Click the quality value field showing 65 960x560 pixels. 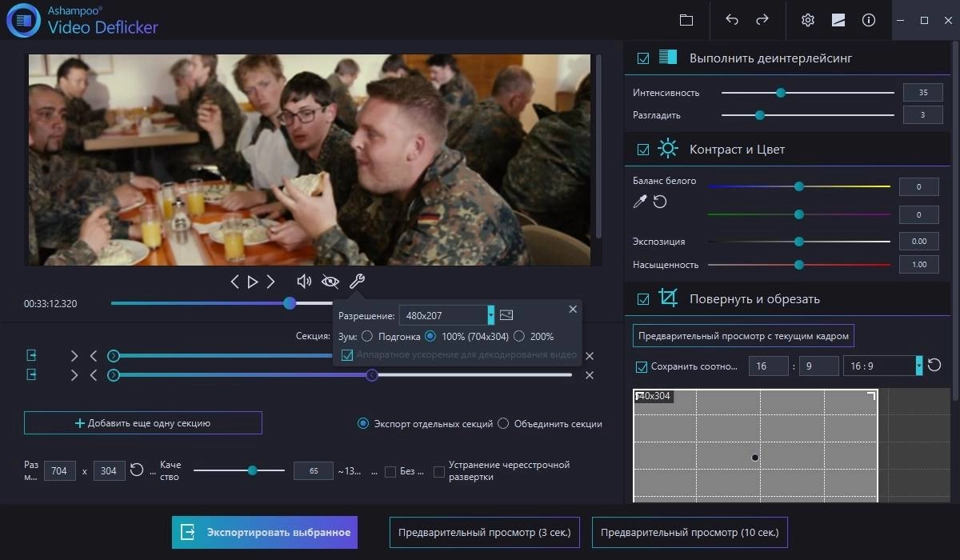[314, 471]
